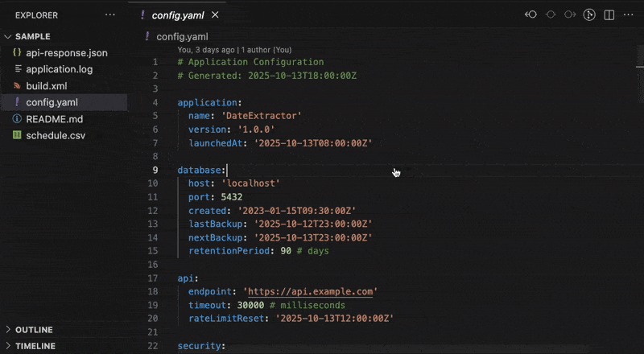Click the YAML icon in the breadcrumb
Viewport: 644px width, 354px height.
147,36
